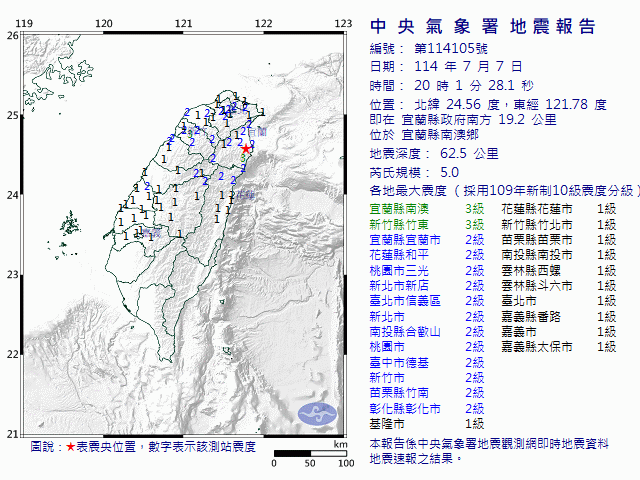Click the 100 label on the scale bar
Image resolution: width=640 pixels, height=480 pixels.
click(x=346, y=463)
